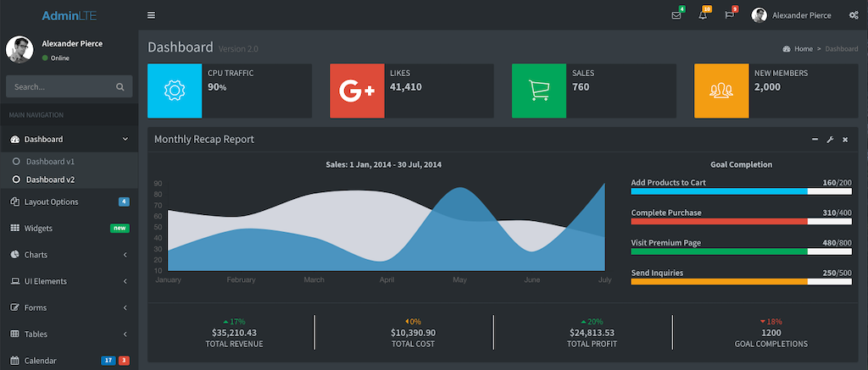Click the Add Products to Cart progress bar

741,191
